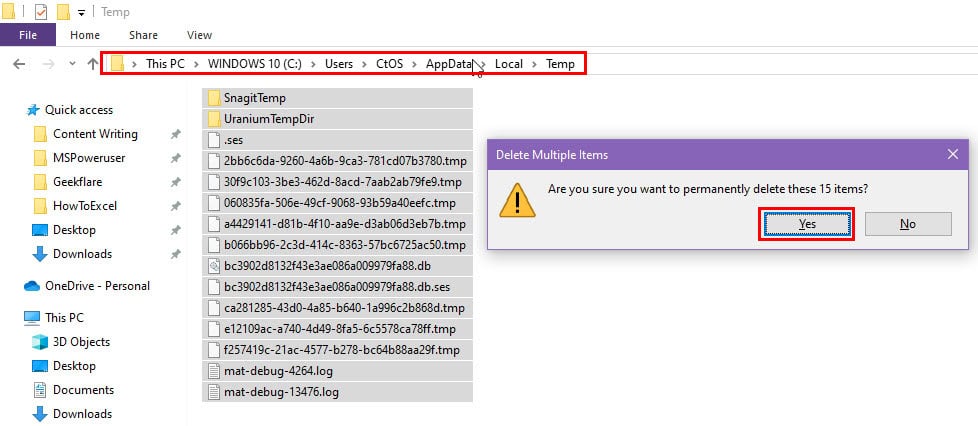Go up one folder level

(x=93, y=64)
